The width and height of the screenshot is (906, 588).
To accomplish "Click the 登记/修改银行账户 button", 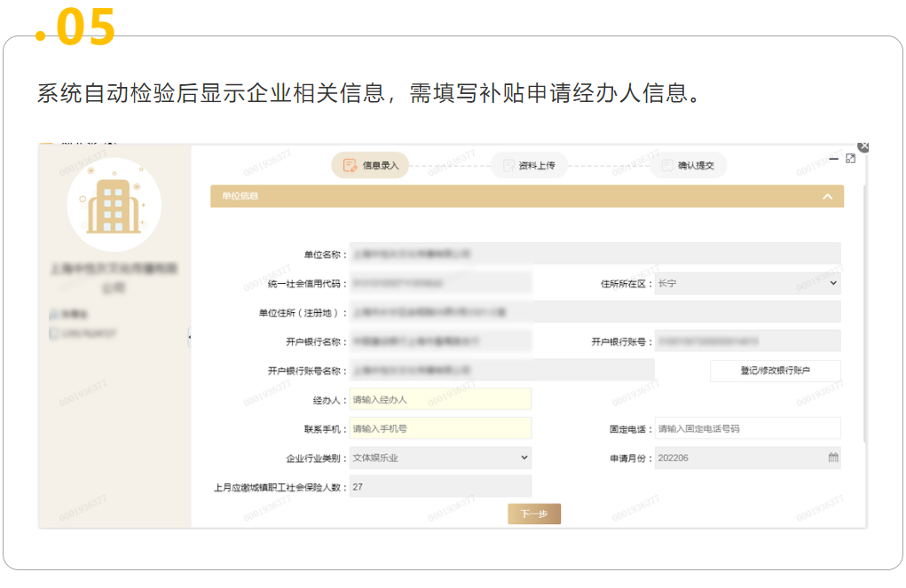I will [x=775, y=371].
